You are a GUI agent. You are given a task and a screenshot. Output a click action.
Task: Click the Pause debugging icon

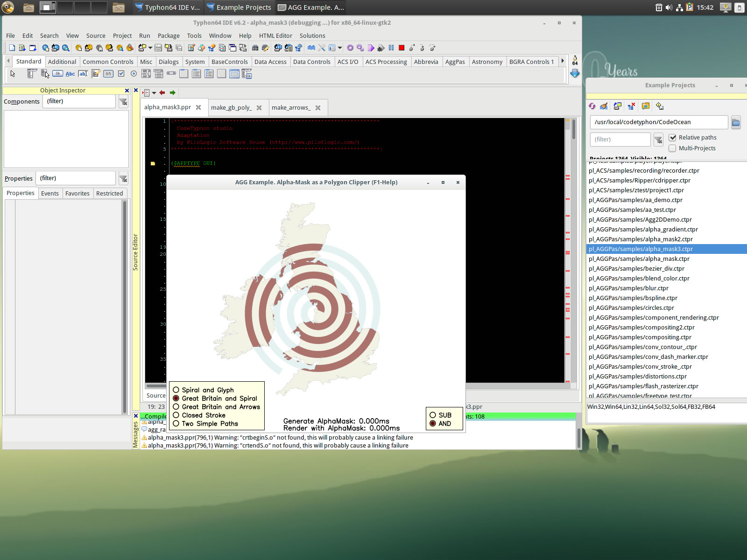pyautogui.click(x=391, y=48)
